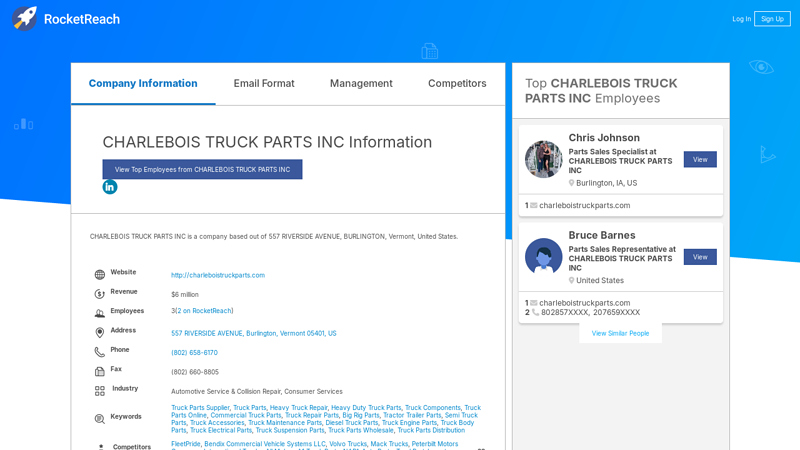Click the Heavy Duty Truck Parts keyword
800x450 pixels.
[366, 408]
